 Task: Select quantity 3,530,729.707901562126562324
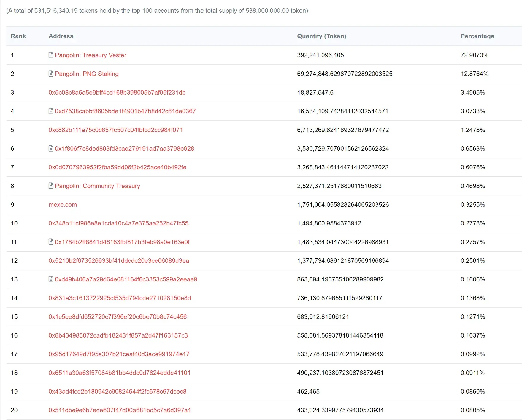[343, 149]
